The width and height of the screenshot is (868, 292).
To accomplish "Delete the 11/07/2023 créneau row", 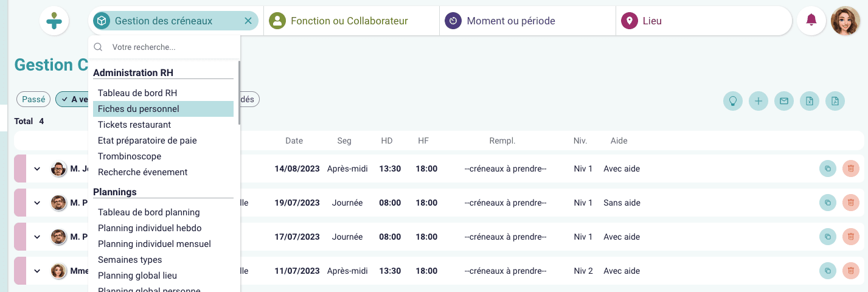I will coord(851,271).
